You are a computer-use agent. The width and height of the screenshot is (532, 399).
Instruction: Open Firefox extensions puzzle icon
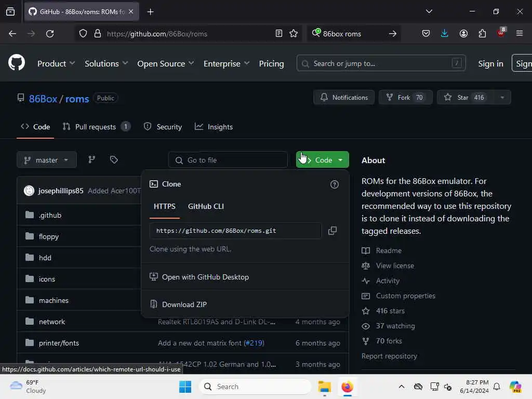point(482,34)
